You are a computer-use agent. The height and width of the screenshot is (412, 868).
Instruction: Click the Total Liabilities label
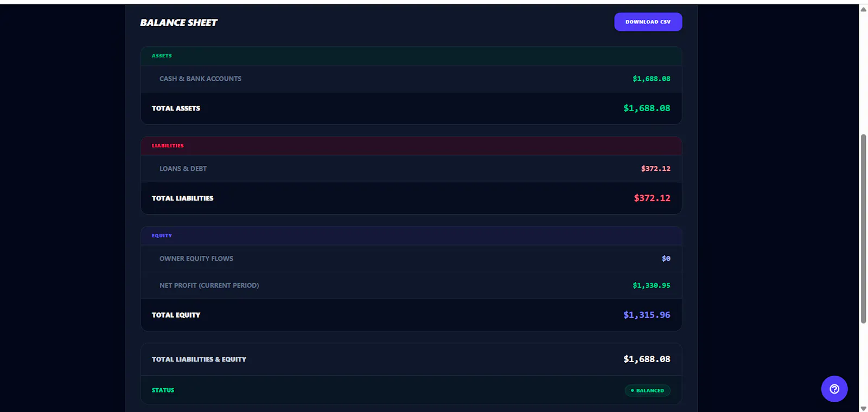coord(182,198)
